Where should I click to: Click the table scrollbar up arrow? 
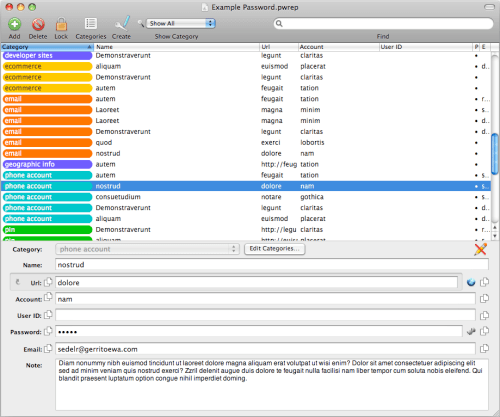coord(495,228)
